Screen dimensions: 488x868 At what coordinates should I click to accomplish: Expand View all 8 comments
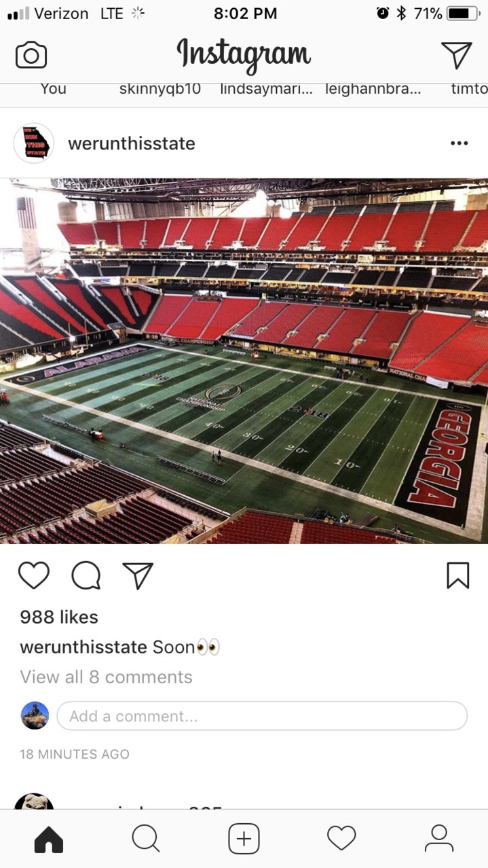pos(107,677)
